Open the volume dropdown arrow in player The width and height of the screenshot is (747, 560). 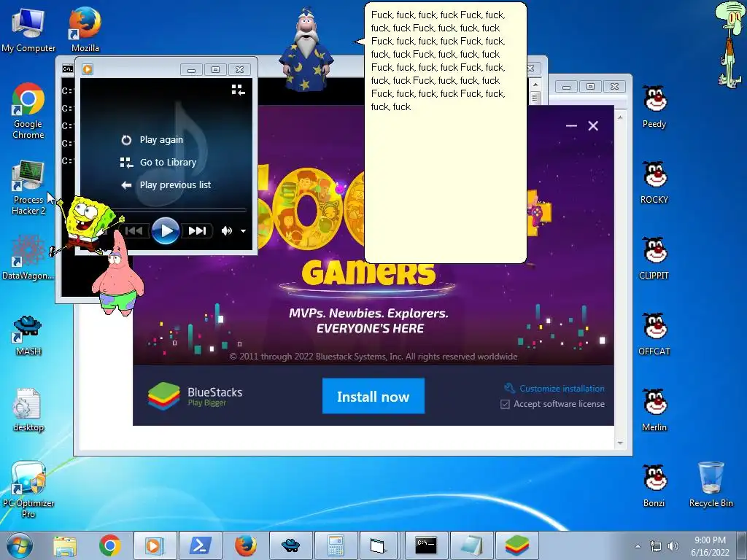243,231
